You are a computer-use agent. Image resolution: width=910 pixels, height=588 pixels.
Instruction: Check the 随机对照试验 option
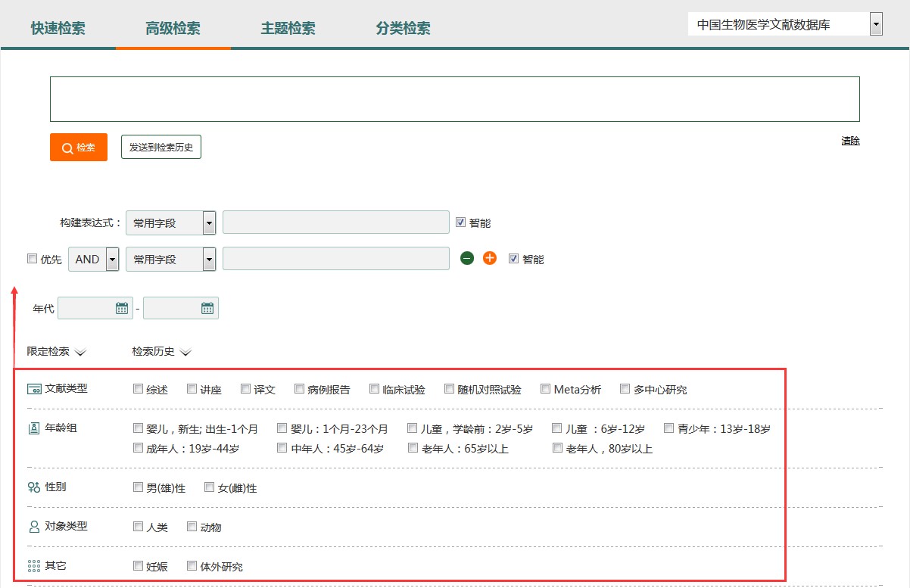pyautogui.click(x=450, y=389)
